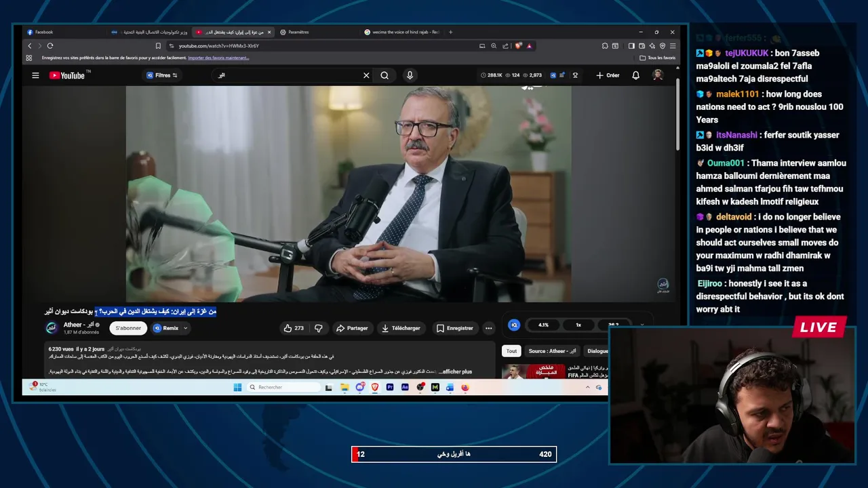Open the Tous les favoris folder

658,58
